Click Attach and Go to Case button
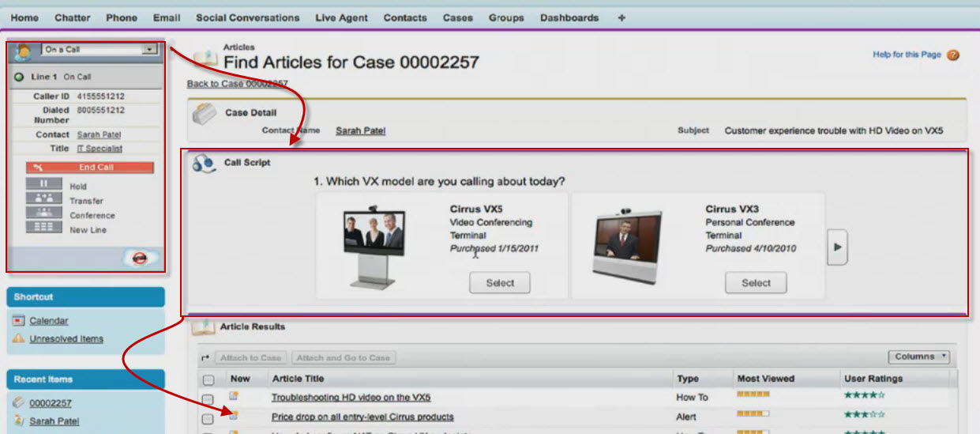 344,357
